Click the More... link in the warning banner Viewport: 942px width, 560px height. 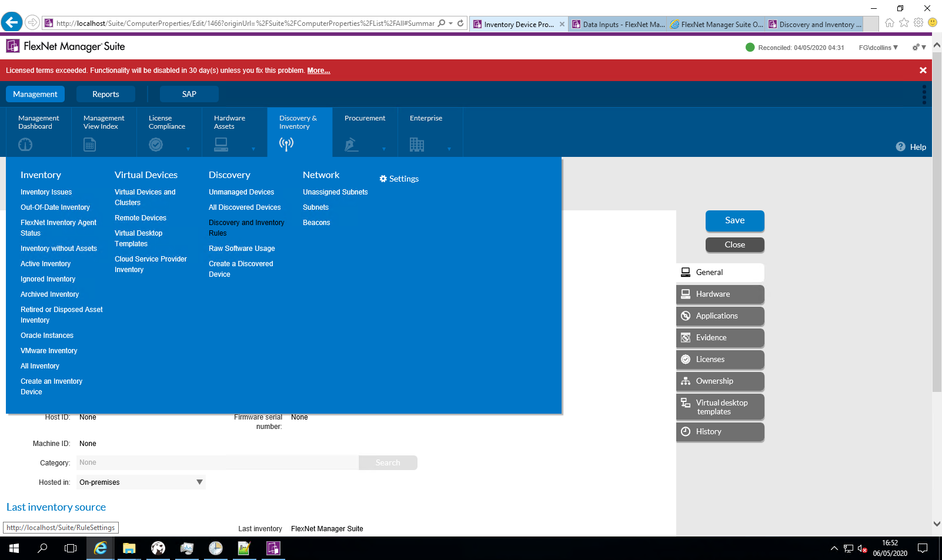pos(319,71)
